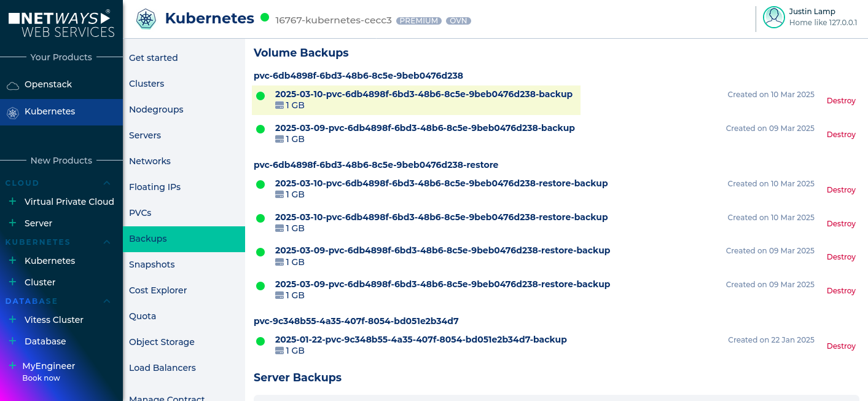Open Cost Explorer
868x401 pixels.
click(x=184, y=290)
